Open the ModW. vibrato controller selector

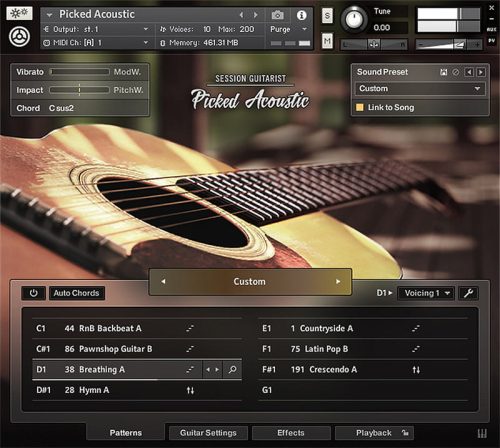(x=127, y=72)
